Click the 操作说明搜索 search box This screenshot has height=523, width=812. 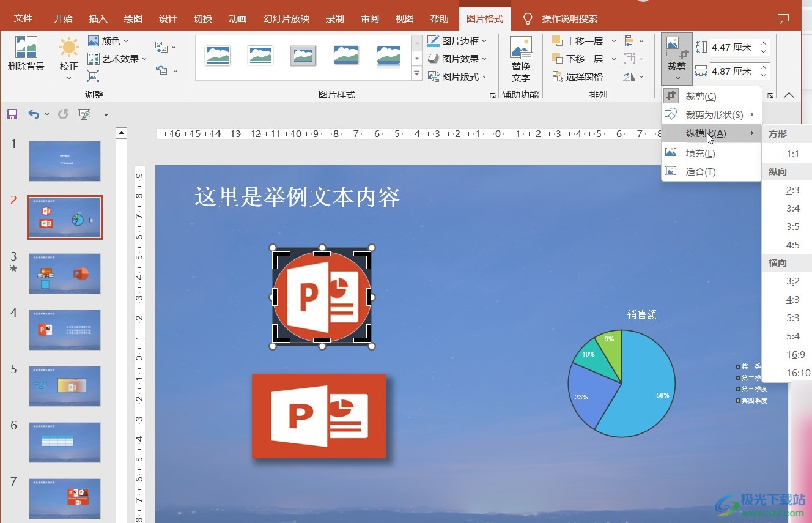[x=570, y=19]
